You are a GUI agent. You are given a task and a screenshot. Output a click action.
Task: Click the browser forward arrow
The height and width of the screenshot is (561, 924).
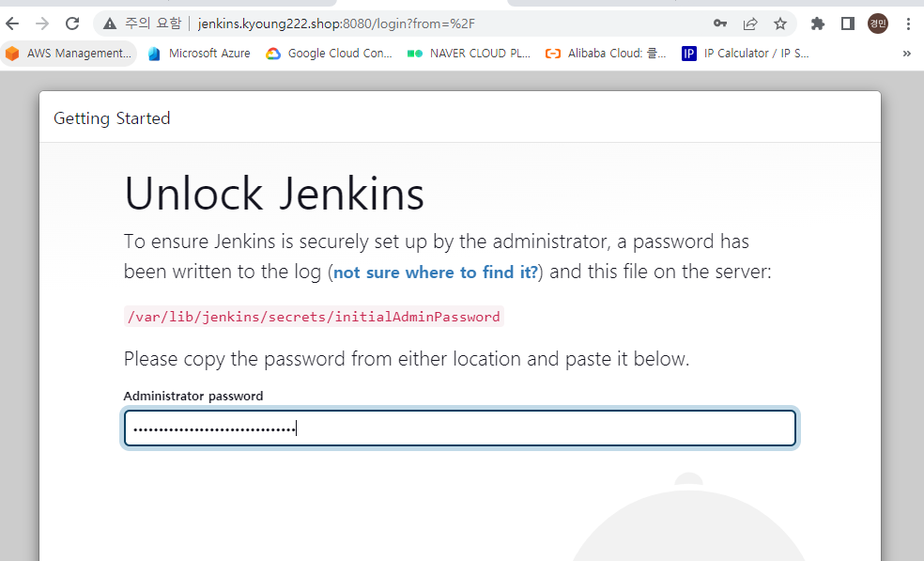[42, 23]
